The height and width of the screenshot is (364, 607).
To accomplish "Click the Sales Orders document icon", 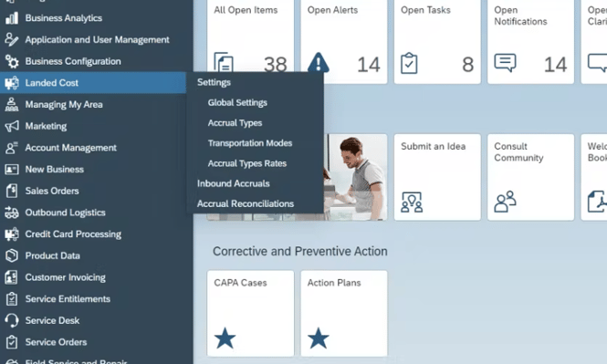I will click(x=12, y=191).
